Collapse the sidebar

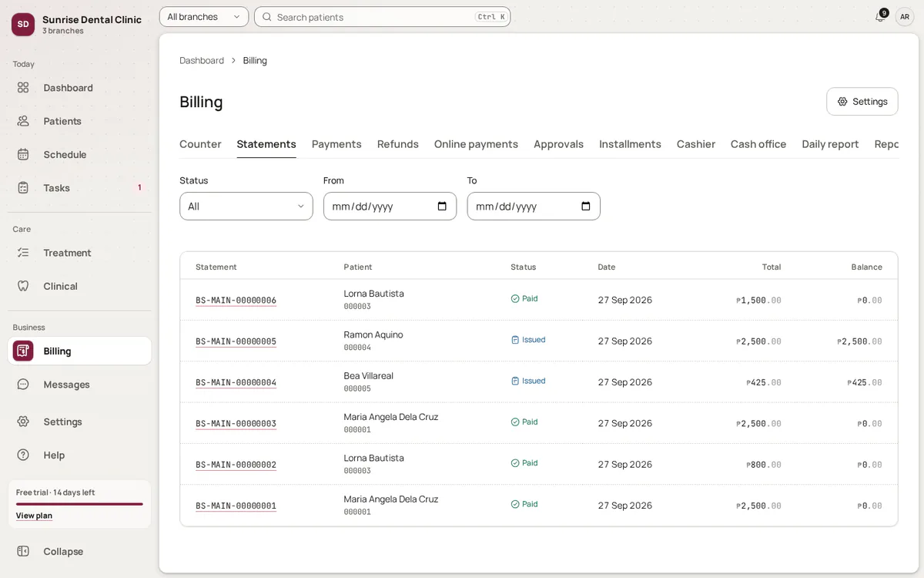tap(79, 551)
